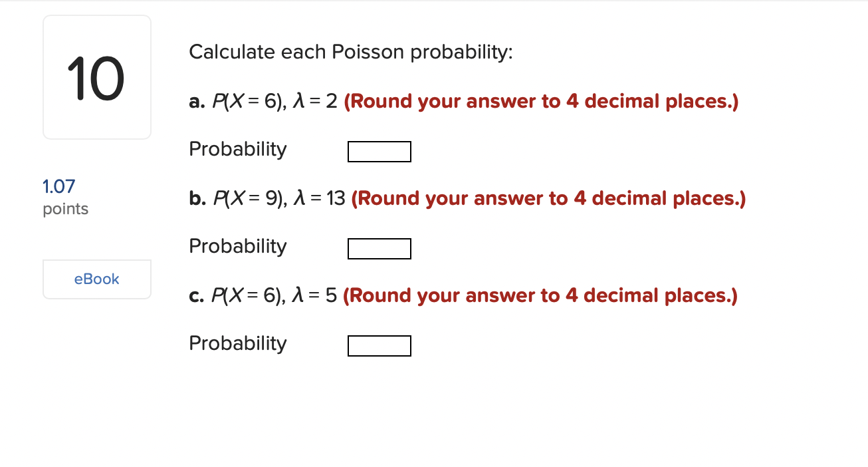Screen dimensions: 868x467
Task: Click the Probability label under part b
Action: tap(237, 246)
